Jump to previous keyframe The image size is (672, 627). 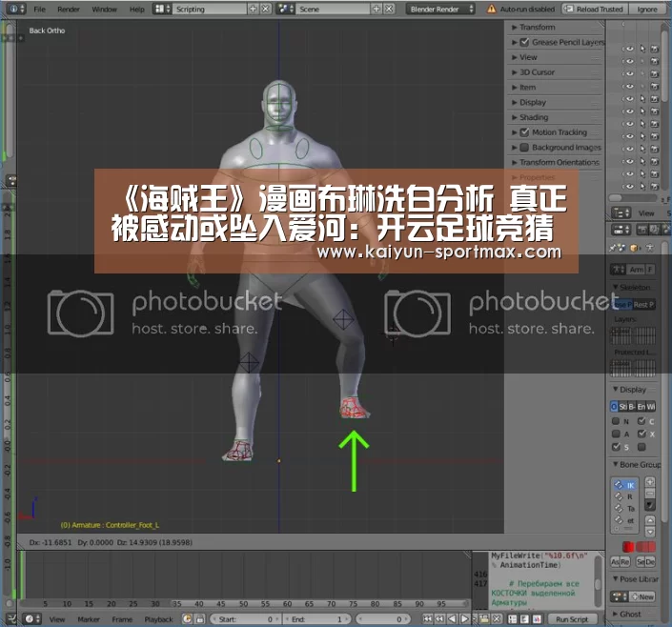(439, 618)
